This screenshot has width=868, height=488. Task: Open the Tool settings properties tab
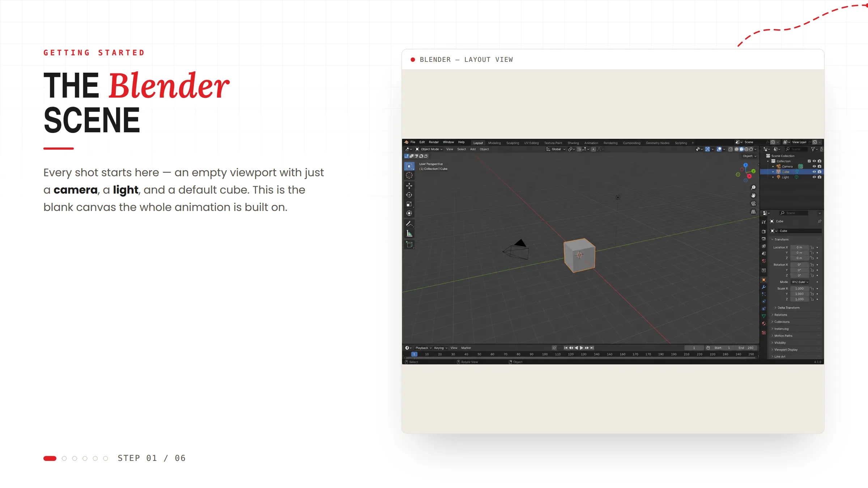coord(764,222)
